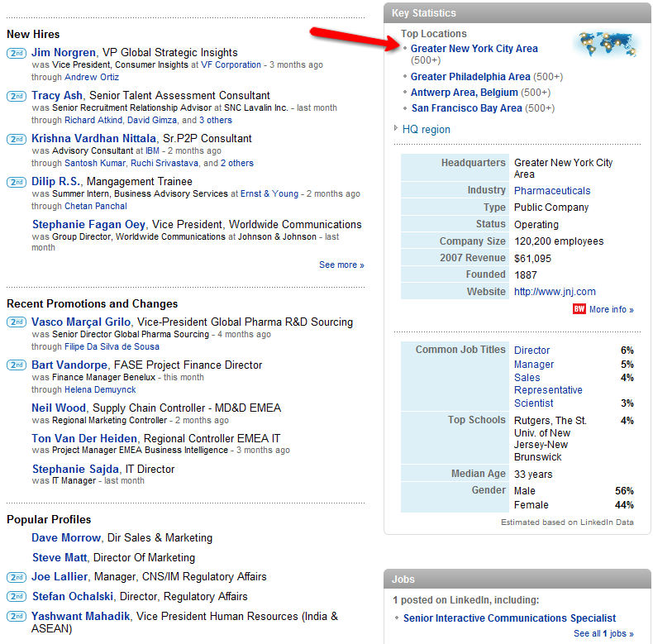This screenshot has width=653, height=644.
Task: Click '2 others' under Krishna Vardhan Nittala
Action: (x=237, y=163)
